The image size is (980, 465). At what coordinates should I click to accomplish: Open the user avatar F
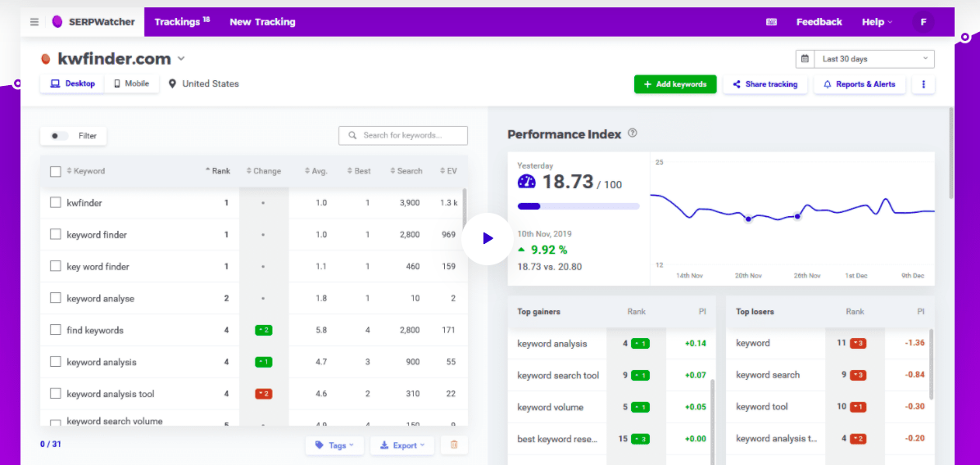[x=923, y=22]
